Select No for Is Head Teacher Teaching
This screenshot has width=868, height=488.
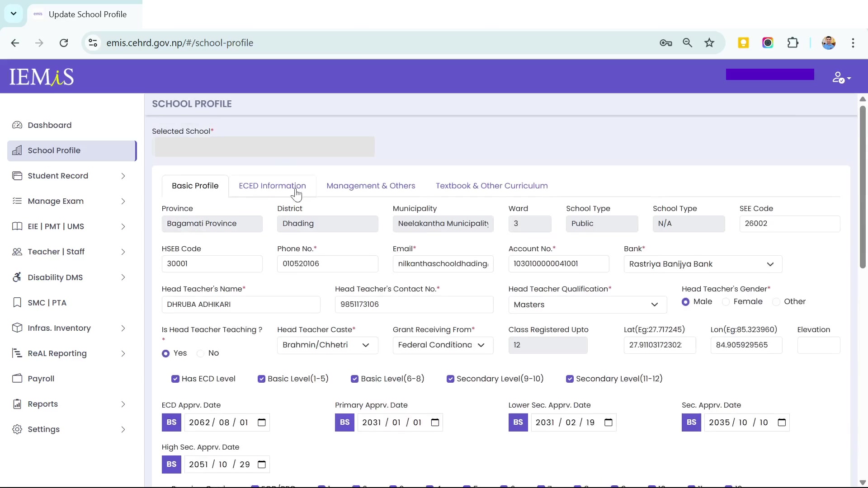click(x=201, y=353)
